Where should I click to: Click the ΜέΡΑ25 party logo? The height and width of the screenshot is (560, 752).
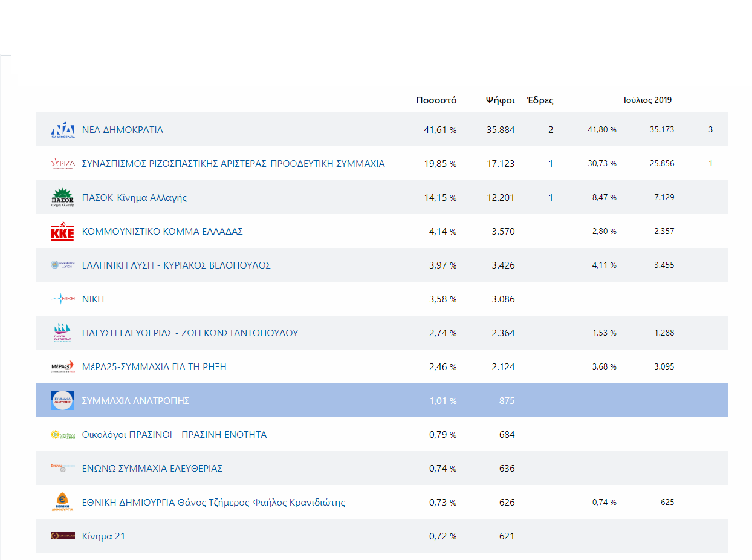point(63,366)
